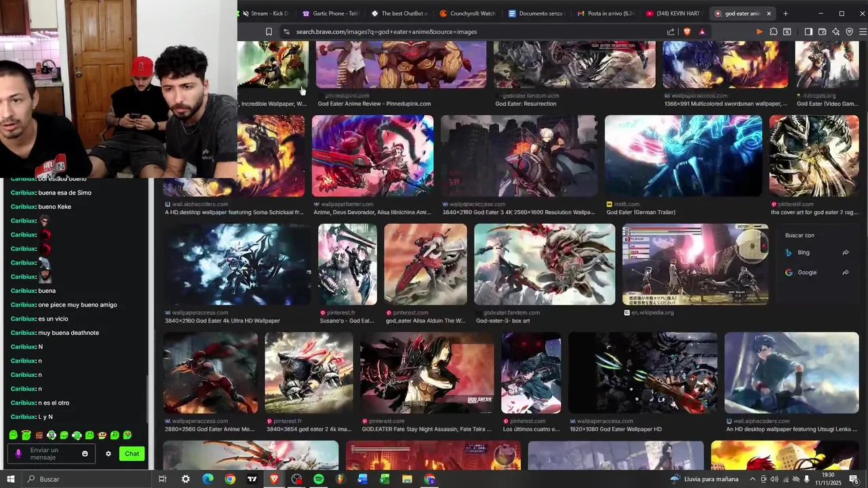Open the Brave VPN shield icon
868x488 pixels.
tap(849, 32)
